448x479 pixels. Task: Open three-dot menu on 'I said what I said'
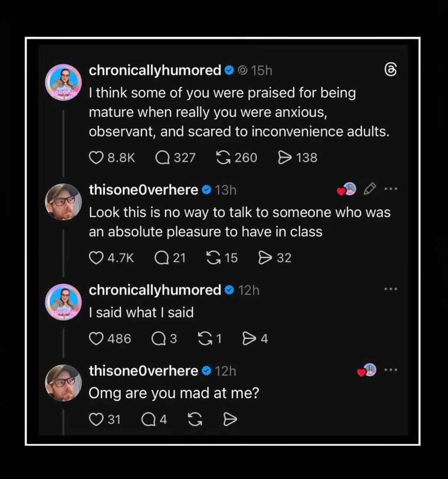[x=391, y=289]
